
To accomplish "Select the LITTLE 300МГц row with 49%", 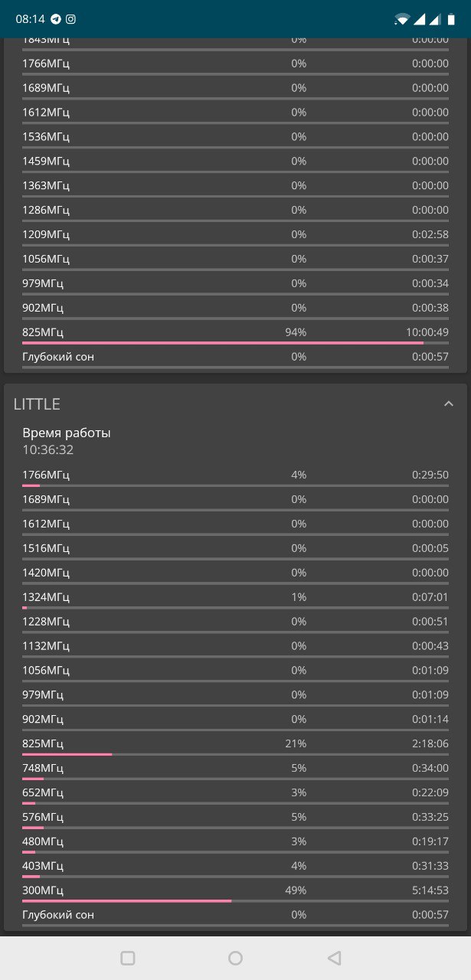I will [x=235, y=892].
